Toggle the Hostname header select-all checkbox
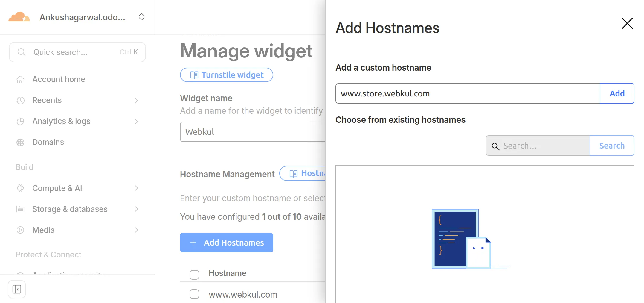This screenshot has height=303, width=644. click(194, 274)
